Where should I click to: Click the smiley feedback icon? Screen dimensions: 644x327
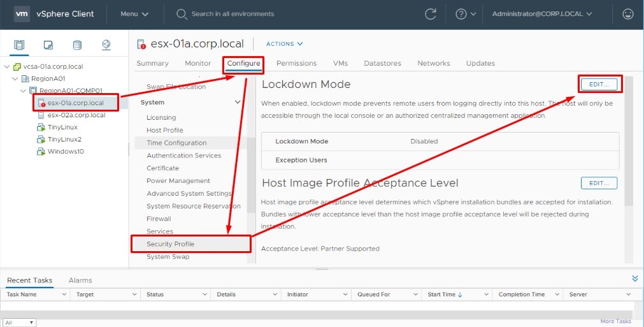(x=628, y=14)
